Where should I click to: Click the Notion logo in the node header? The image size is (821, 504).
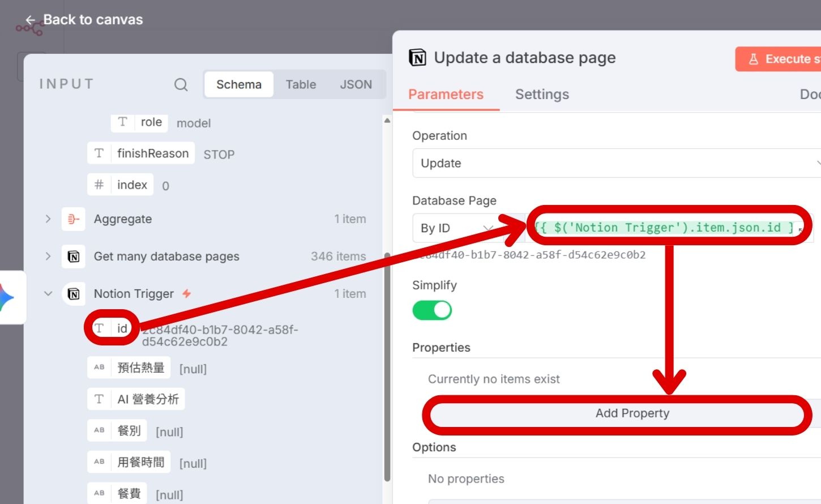coord(417,58)
